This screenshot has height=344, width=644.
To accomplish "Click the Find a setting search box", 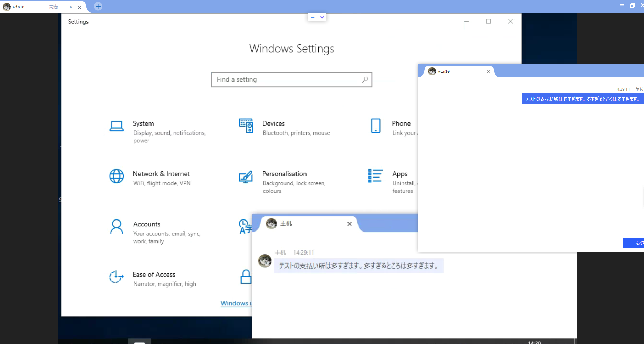I will [292, 79].
